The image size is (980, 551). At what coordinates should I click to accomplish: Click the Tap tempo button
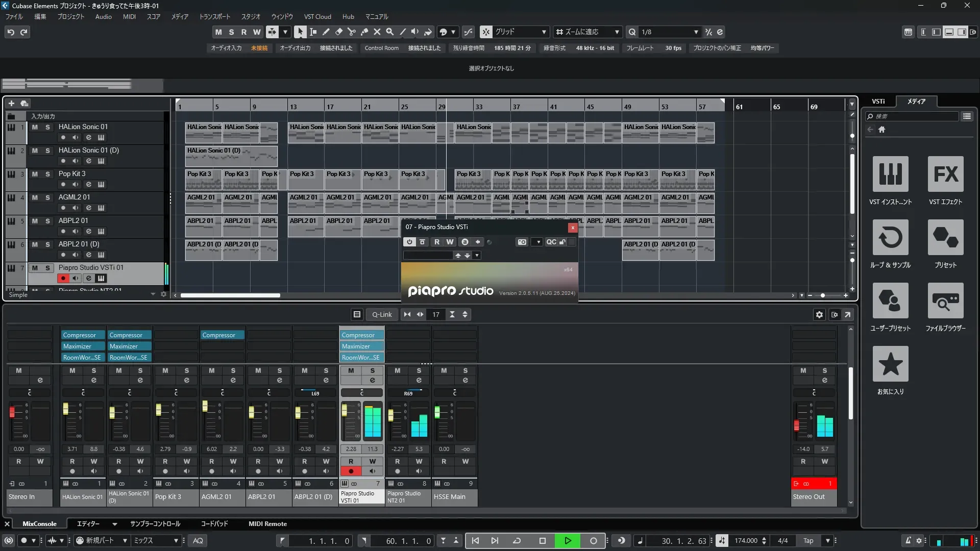coord(808,541)
